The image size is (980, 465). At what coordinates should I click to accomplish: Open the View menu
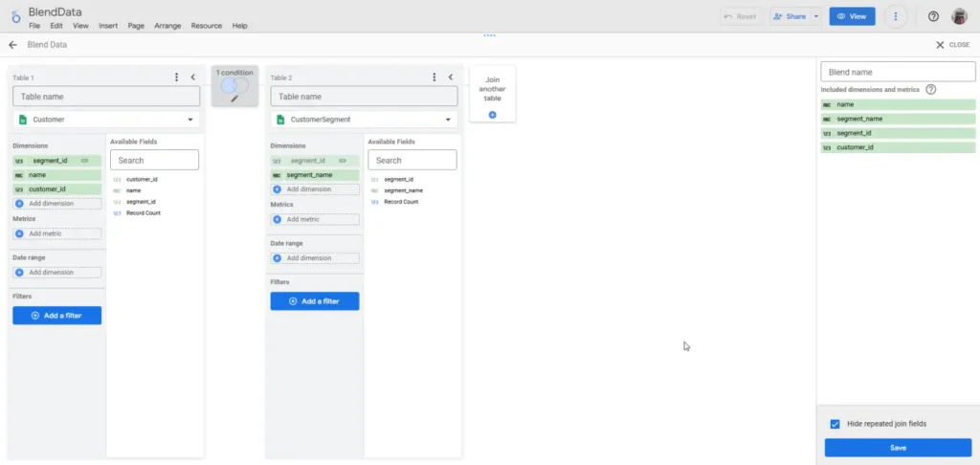[x=80, y=26]
